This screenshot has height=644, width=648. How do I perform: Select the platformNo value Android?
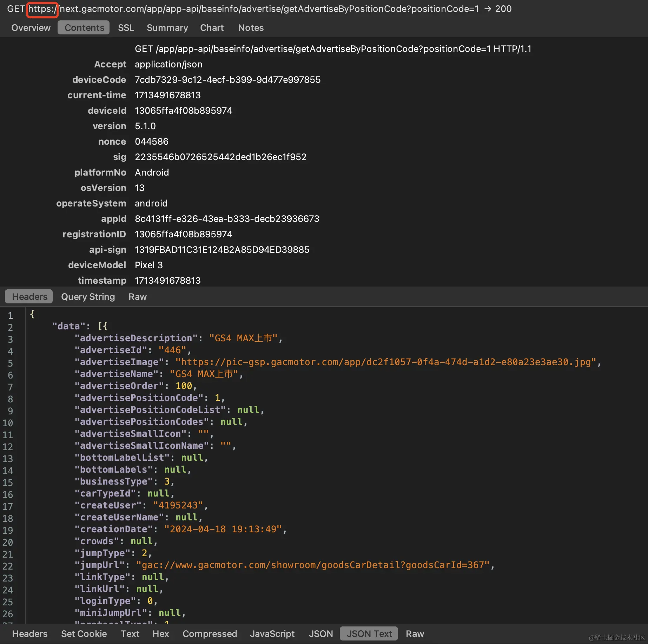pos(152,172)
